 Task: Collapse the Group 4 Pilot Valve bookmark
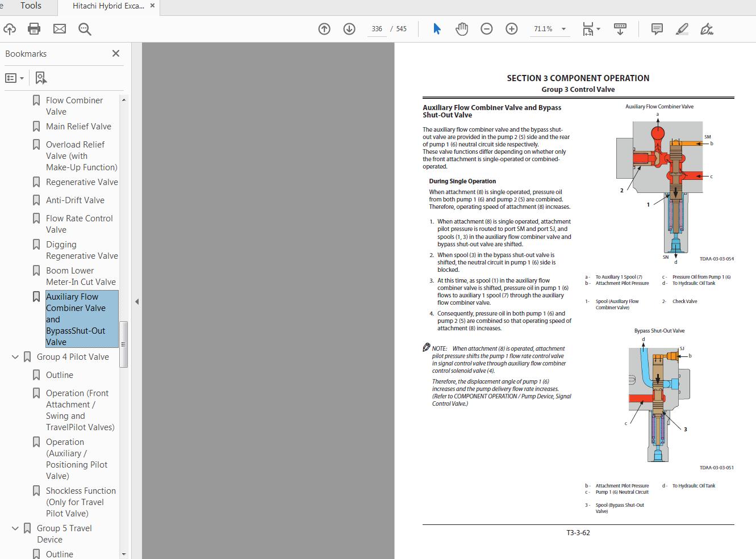15,357
